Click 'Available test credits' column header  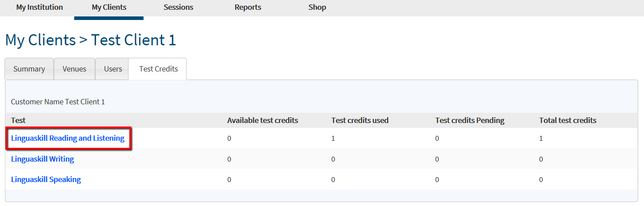click(263, 120)
